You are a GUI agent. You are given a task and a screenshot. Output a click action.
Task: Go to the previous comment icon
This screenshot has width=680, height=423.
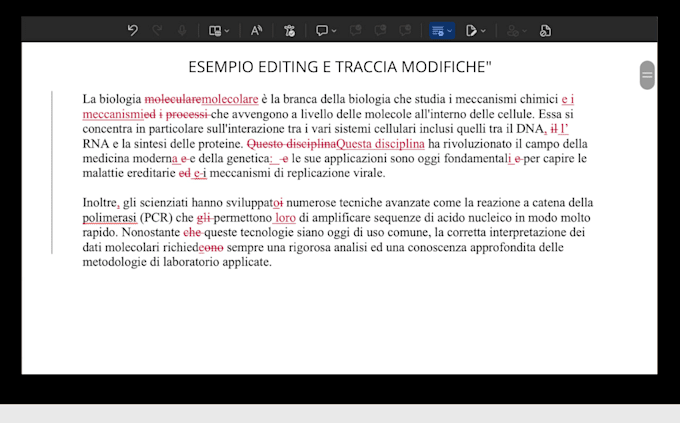click(x=380, y=30)
